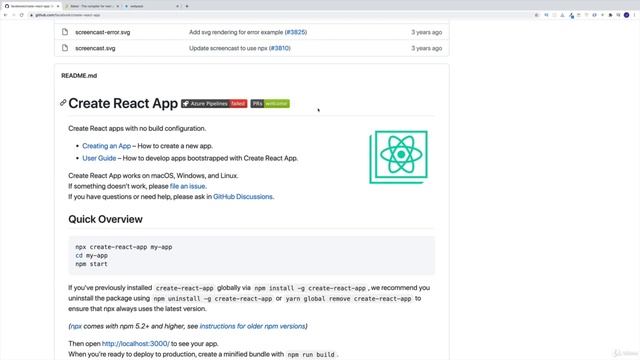Image resolution: width=640 pixels, height=360 pixels.
Task: Open the Chrome profile avatar
Action: pos(627,15)
